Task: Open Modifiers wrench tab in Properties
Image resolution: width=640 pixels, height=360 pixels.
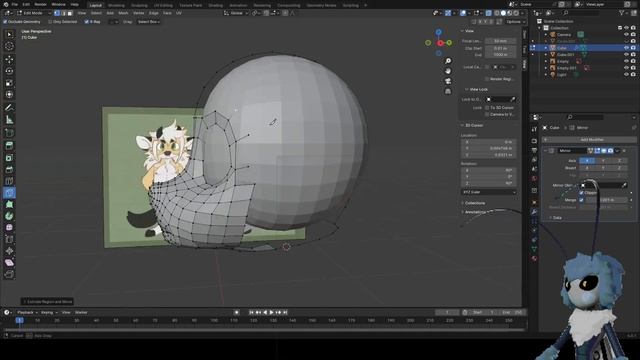Action: pyautogui.click(x=534, y=212)
